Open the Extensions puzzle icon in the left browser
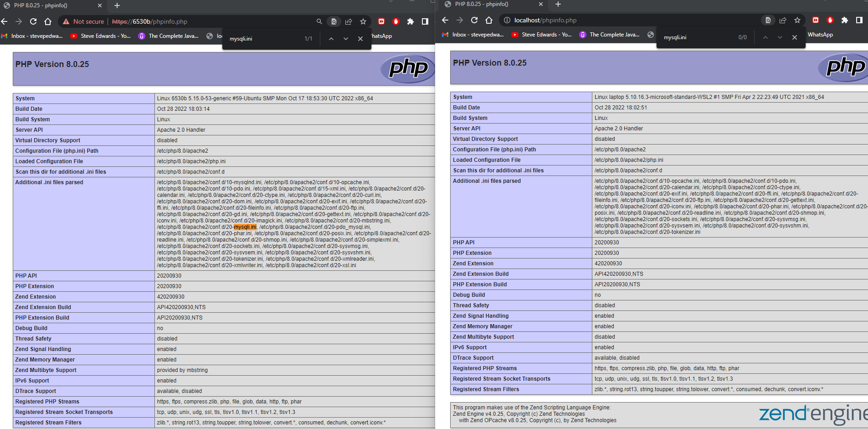The width and height of the screenshot is (868, 429). [x=411, y=21]
